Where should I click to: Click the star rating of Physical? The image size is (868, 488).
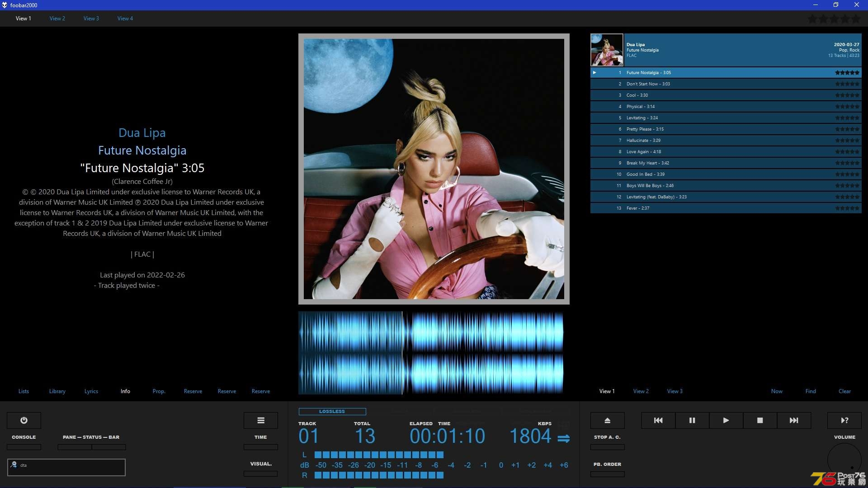(847, 107)
